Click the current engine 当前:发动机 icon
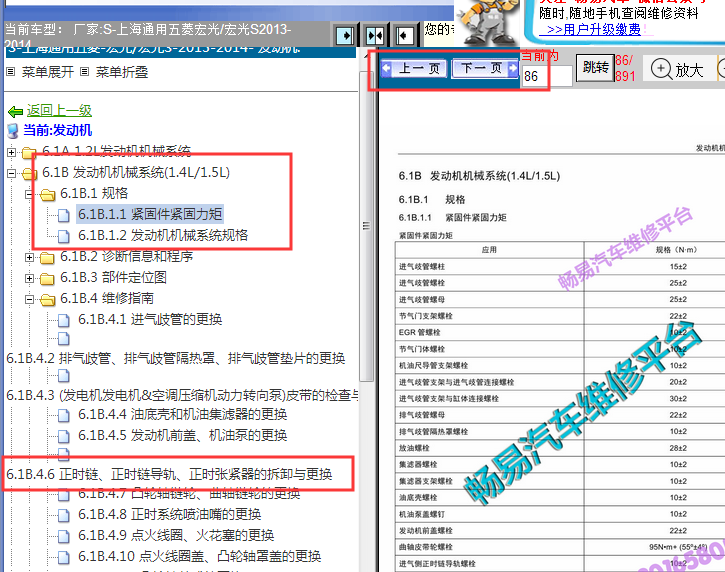Image resolution: width=725 pixels, height=572 pixels. [13, 131]
